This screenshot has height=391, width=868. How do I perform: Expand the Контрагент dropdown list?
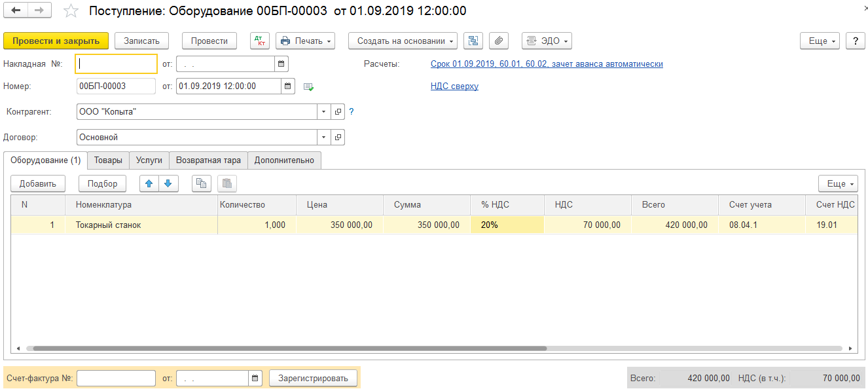(324, 112)
